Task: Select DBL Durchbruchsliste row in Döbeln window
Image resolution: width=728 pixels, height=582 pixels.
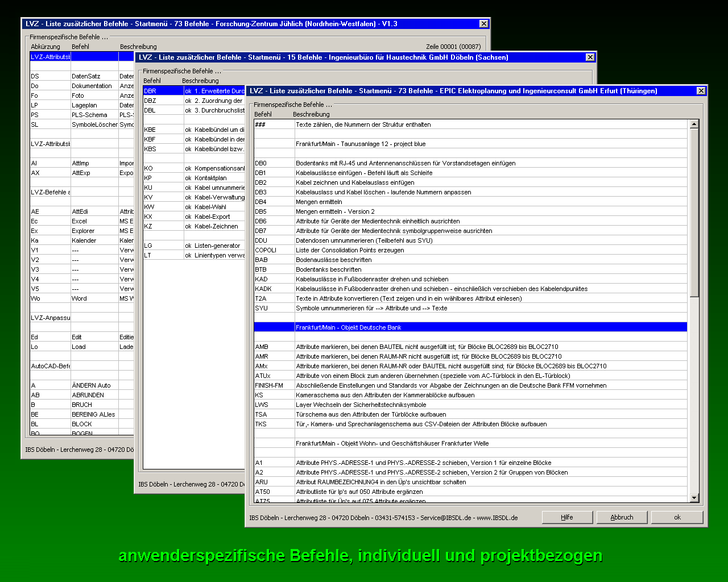Action: click(x=194, y=110)
